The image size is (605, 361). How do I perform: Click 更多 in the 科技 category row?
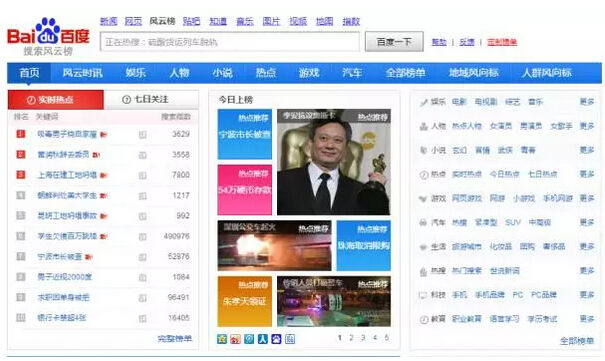click(x=587, y=295)
